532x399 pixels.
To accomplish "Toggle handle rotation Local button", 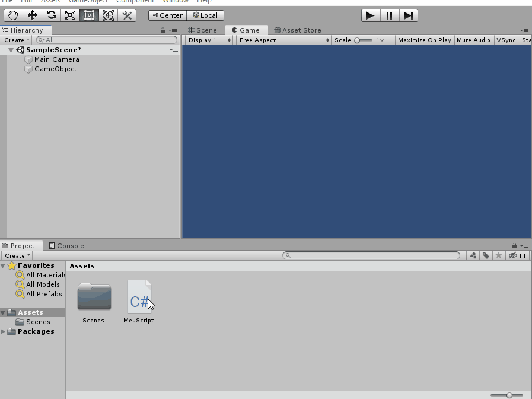I will pos(205,15).
